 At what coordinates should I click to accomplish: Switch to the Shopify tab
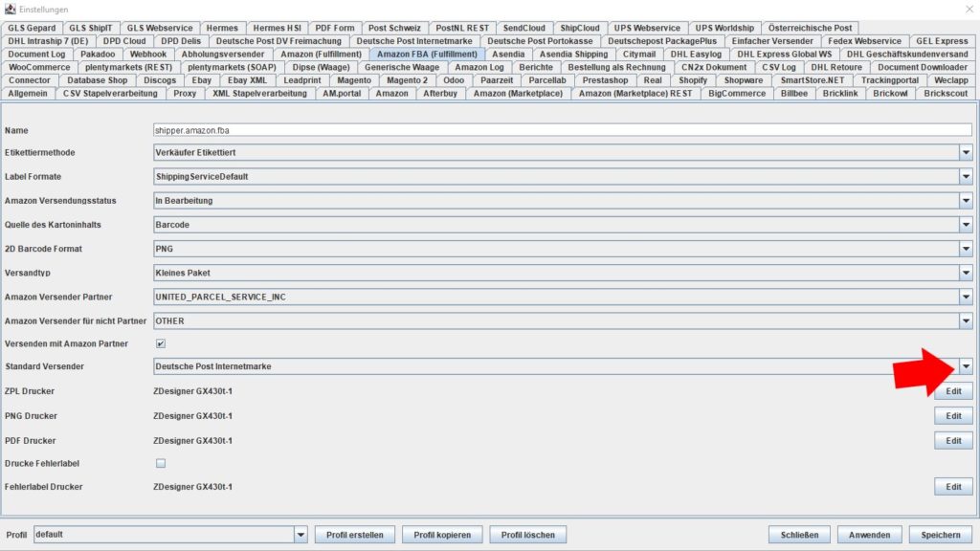click(693, 80)
